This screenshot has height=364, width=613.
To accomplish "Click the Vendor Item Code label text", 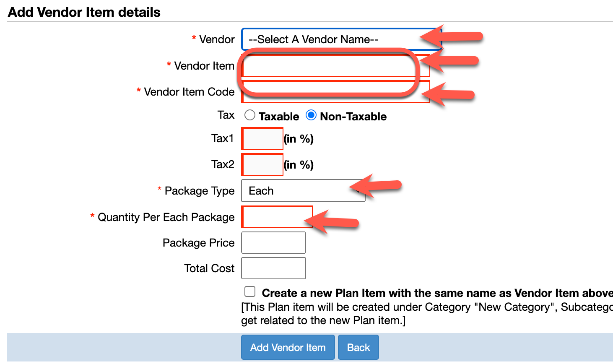I will (x=189, y=92).
